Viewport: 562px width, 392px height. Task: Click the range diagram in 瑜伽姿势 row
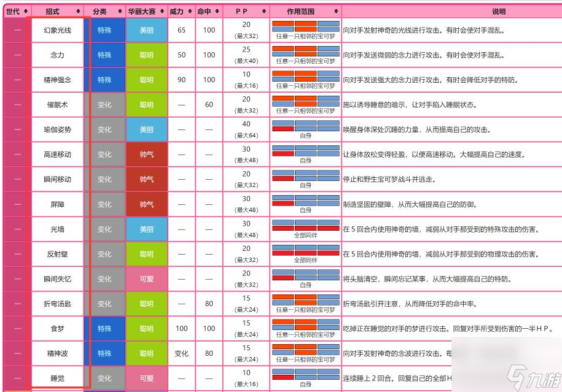(306, 126)
